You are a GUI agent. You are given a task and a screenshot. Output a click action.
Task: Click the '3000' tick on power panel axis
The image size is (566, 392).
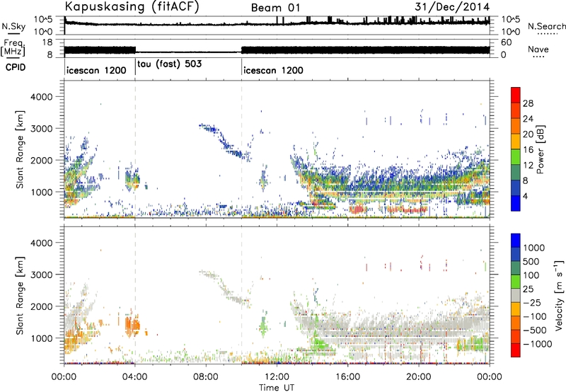[x=42, y=129]
